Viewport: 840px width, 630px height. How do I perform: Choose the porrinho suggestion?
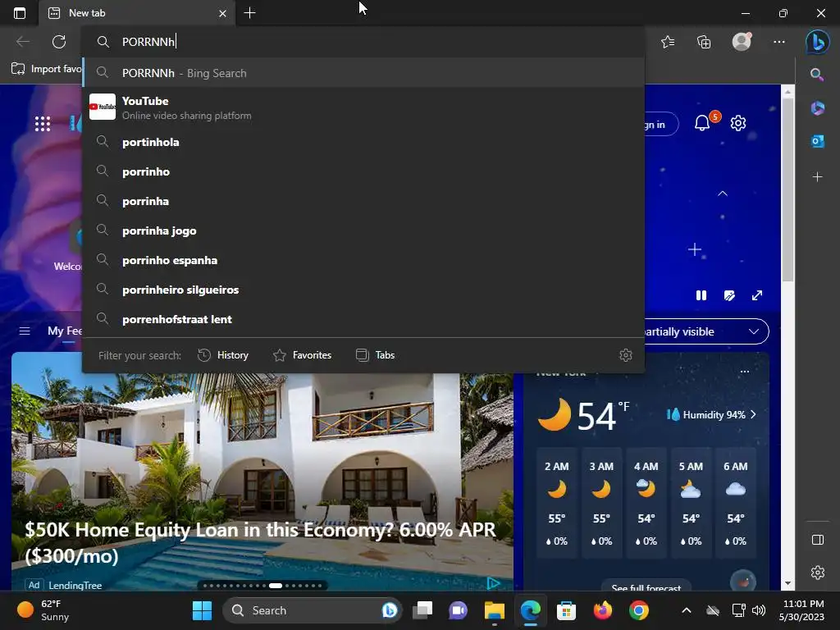click(363, 171)
